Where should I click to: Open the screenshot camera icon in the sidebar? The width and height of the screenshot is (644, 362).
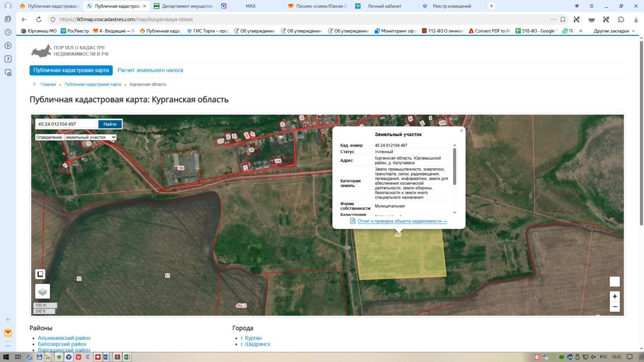click(x=8, y=73)
